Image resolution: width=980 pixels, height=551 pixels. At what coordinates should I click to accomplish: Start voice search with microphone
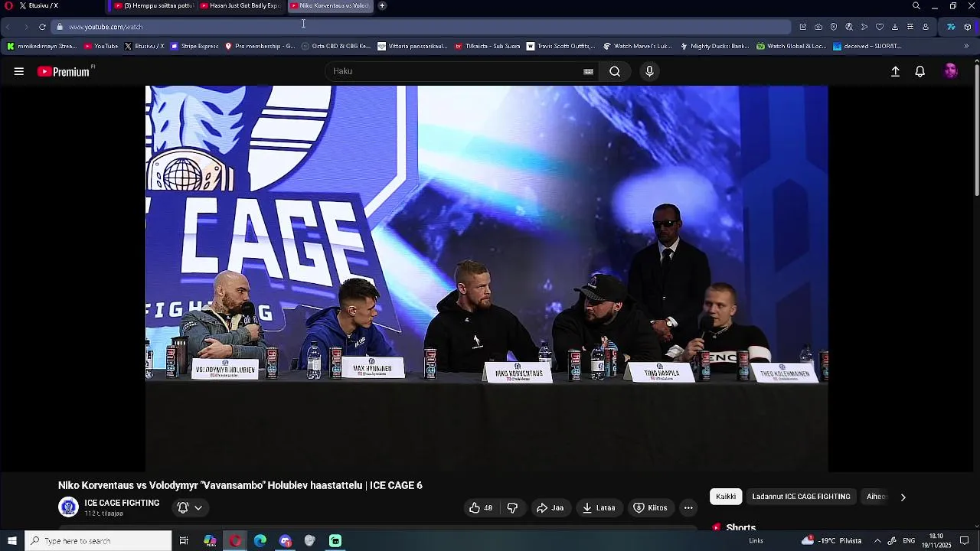point(649,71)
